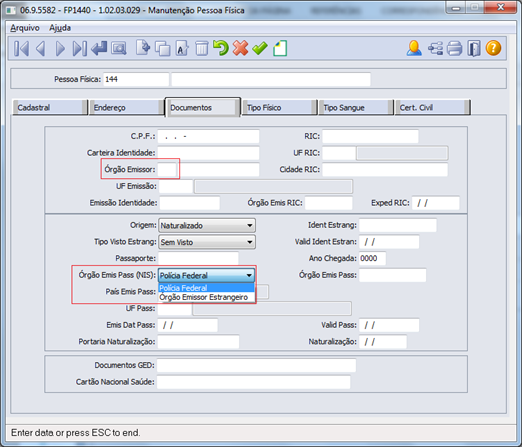Open the Arquivo menu
The width and height of the screenshot is (522, 447).
coord(25,28)
